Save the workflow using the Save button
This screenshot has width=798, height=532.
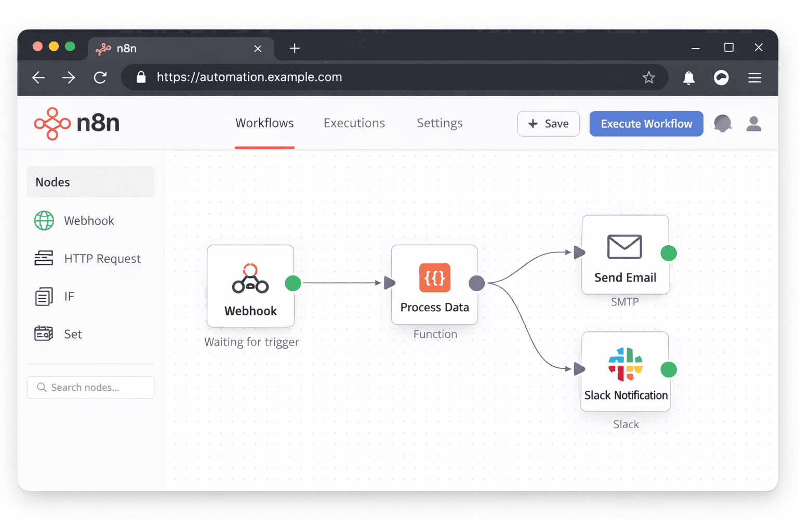(x=548, y=124)
